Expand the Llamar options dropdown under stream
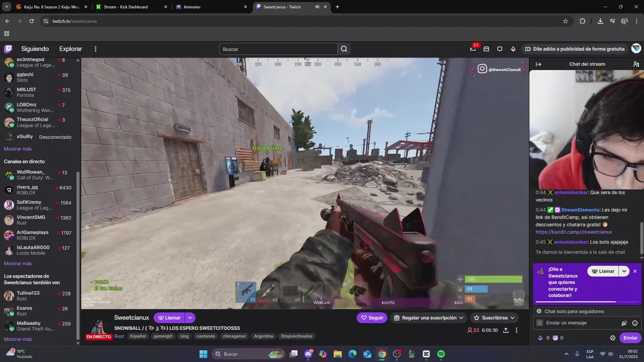 [190, 318]
